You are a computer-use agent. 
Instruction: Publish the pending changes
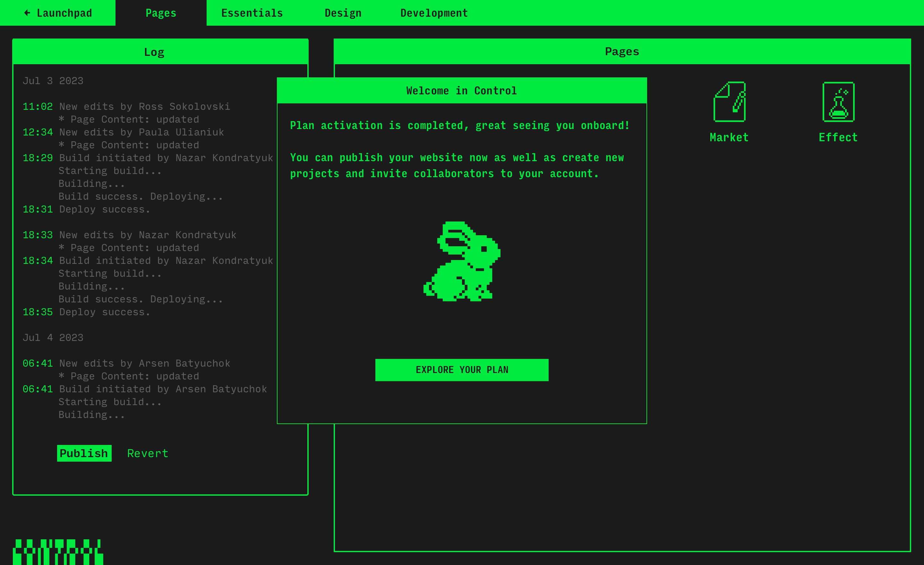tap(84, 453)
